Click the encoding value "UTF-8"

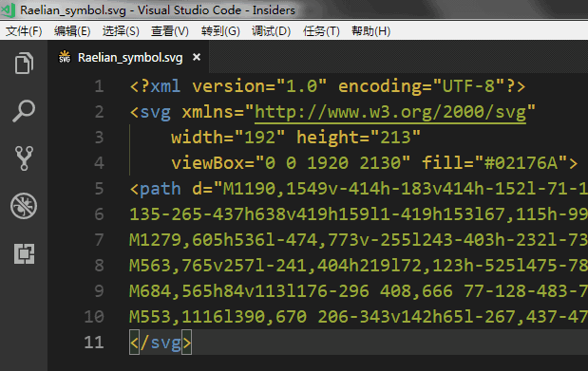pos(468,86)
